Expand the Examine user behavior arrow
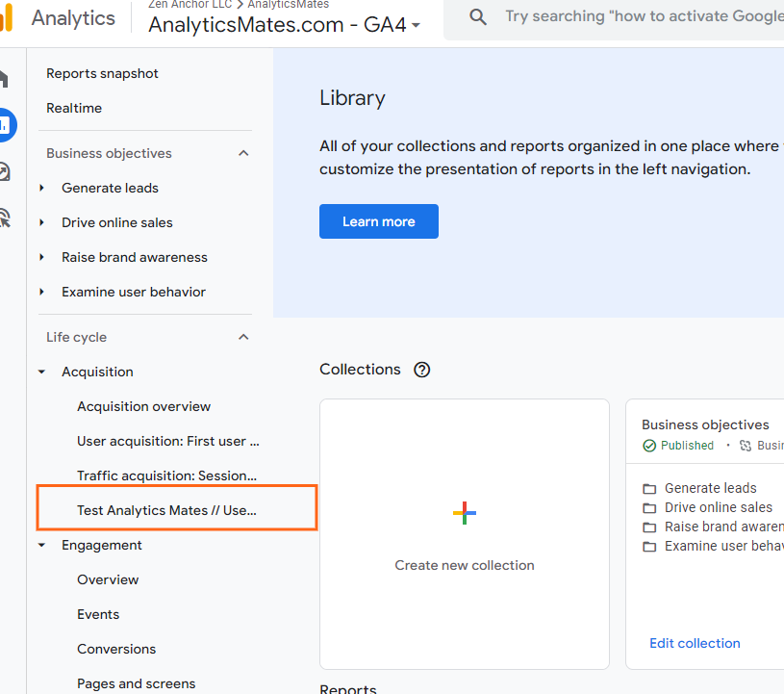The image size is (784, 694). coord(42,292)
